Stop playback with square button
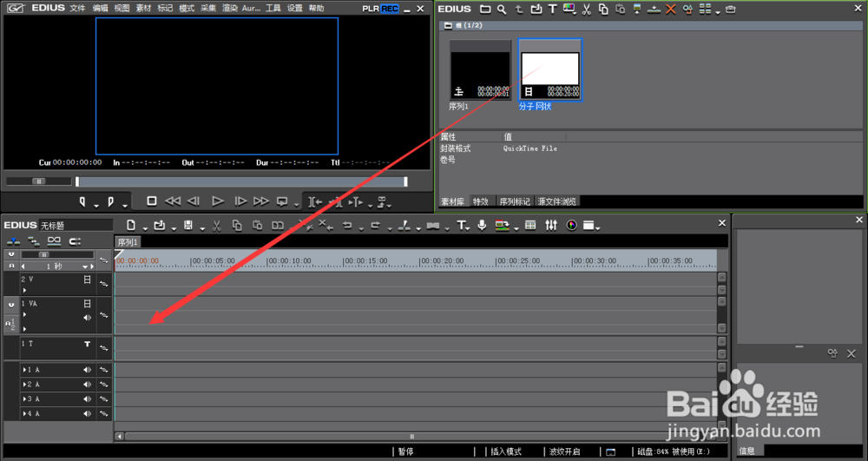This screenshot has height=461, width=868. (x=152, y=201)
